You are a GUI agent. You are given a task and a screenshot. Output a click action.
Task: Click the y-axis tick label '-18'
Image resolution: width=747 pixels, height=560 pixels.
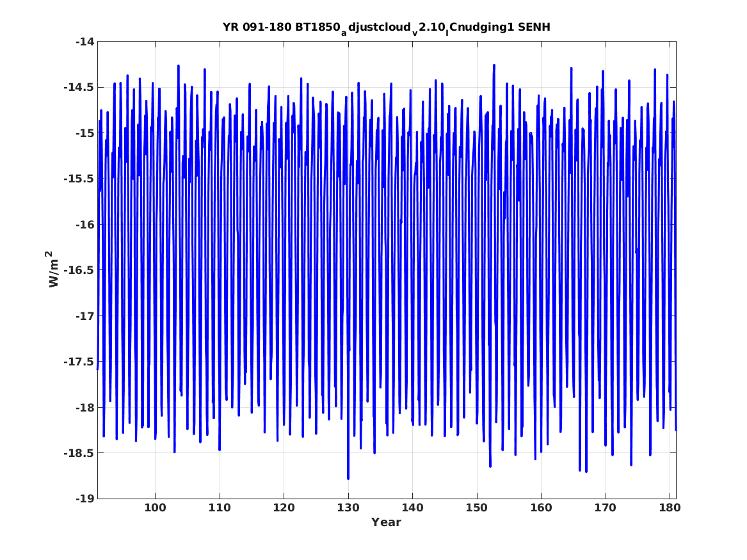coord(84,408)
